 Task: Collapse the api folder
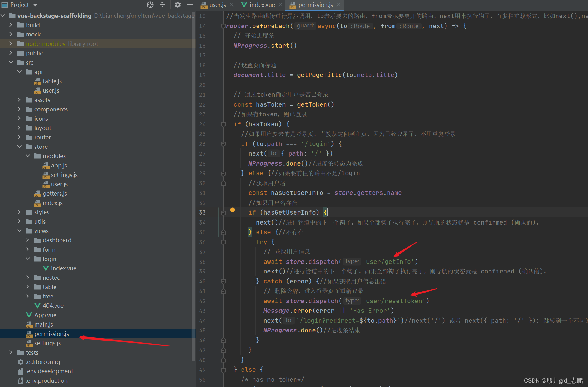coord(19,72)
